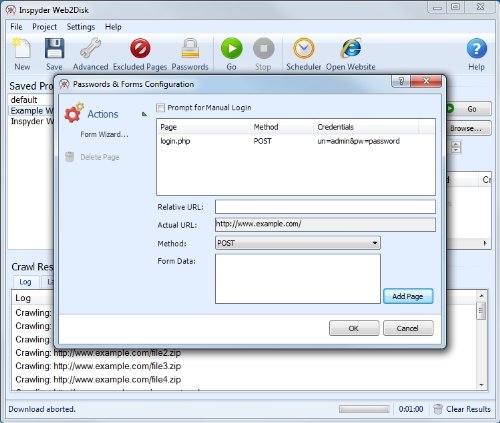Click the Inspyder app icon in title bar
Screen dimensions: 500x423
point(11,10)
